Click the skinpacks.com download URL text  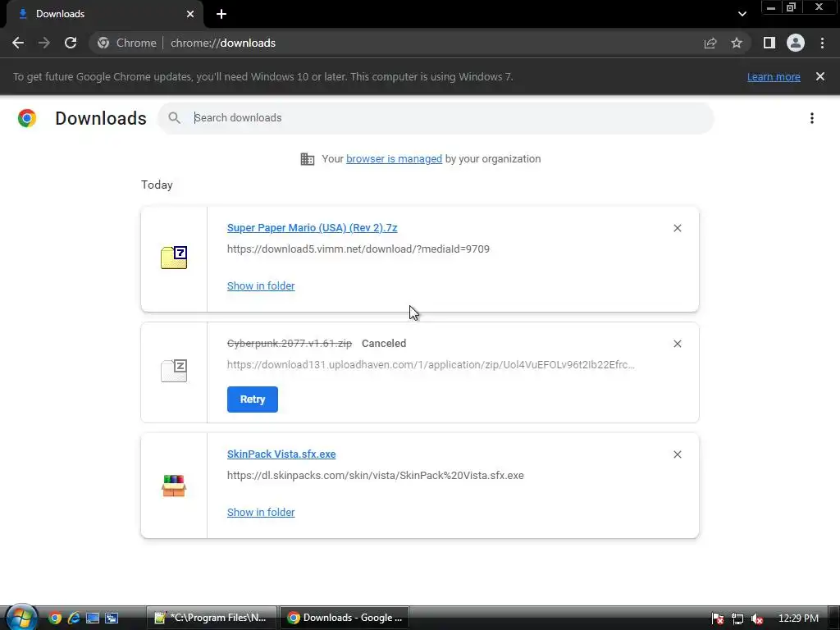(376, 476)
